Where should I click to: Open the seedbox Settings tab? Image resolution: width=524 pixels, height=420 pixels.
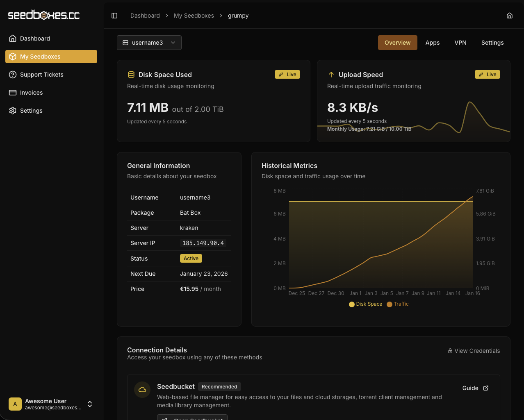click(492, 43)
